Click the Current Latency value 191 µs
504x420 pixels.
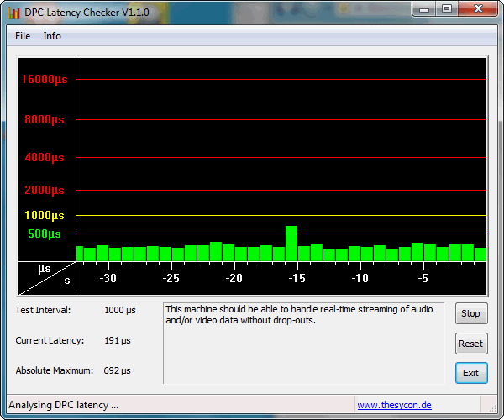[118, 341]
